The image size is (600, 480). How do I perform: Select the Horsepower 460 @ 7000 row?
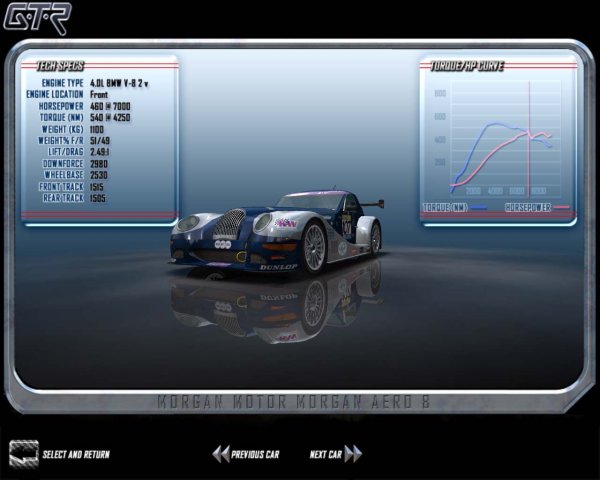click(95, 105)
